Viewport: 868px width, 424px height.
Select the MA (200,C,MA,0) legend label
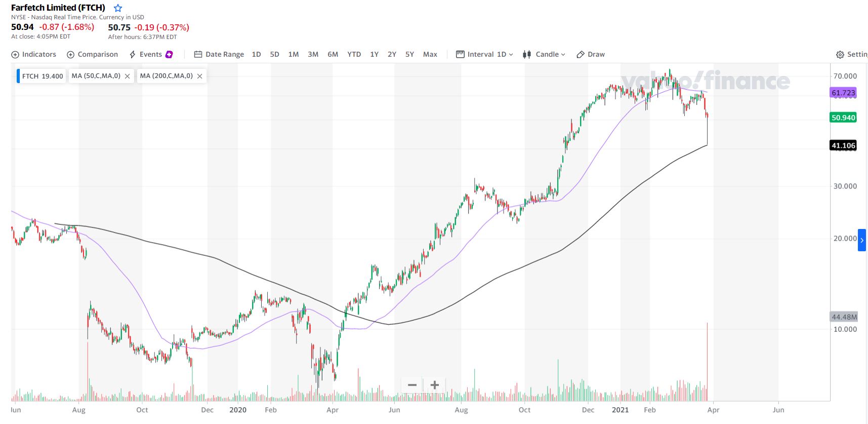point(167,76)
